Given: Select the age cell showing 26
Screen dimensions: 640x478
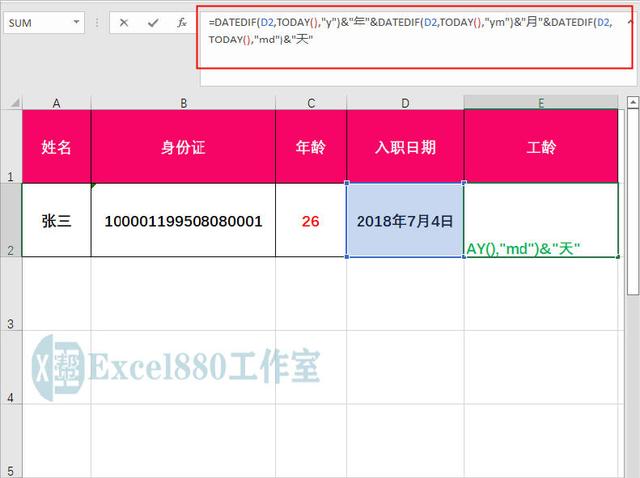Looking at the screenshot, I should point(311,220).
